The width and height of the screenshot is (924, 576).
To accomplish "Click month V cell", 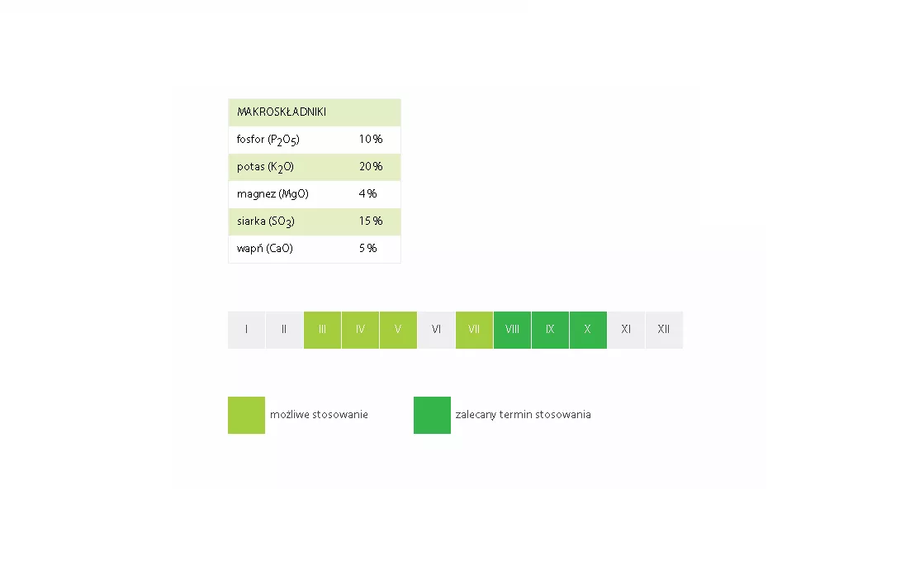I will [398, 330].
